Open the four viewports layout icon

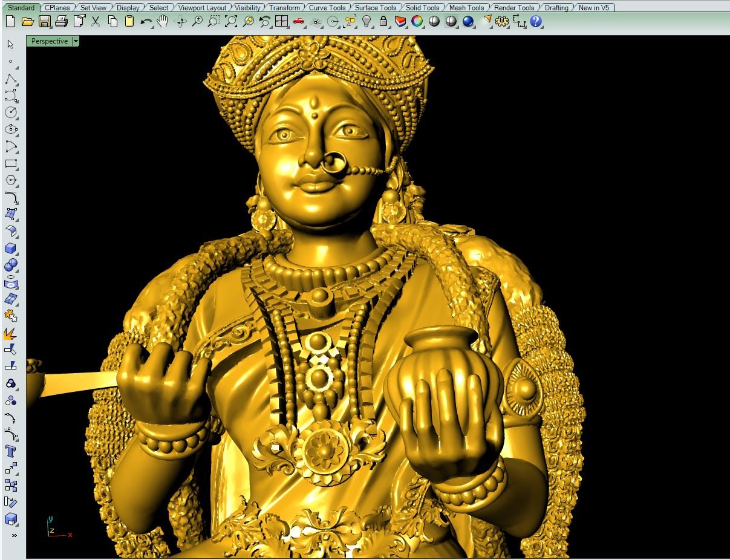(x=281, y=22)
